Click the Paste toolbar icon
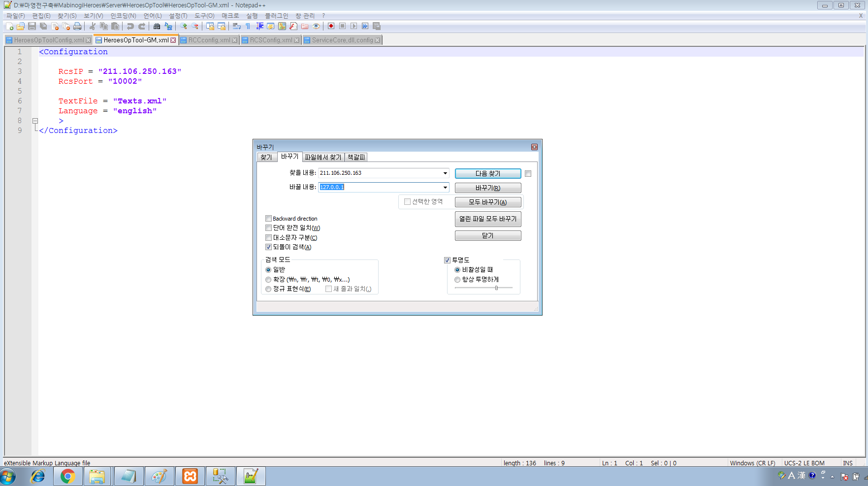Image resolution: width=868 pixels, height=486 pixels. [x=115, y=26]
